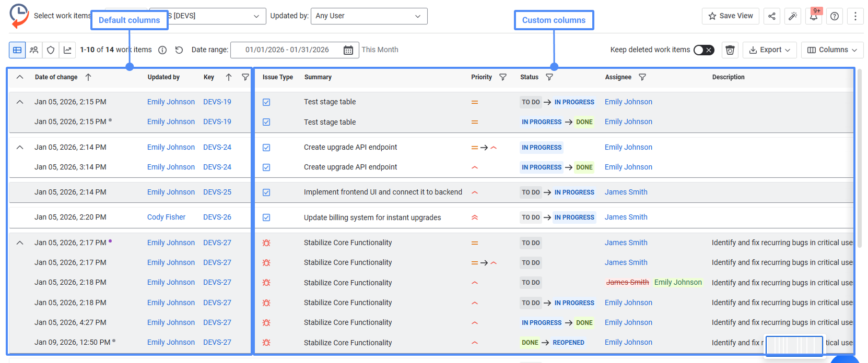Viewport: 868px width, 363px height.
Task: Open the Columns menu
Action: coord(832,50)
